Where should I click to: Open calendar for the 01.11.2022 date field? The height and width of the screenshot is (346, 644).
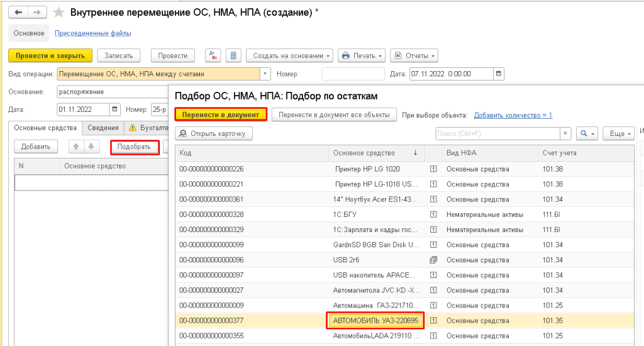[x=114, y=109]
